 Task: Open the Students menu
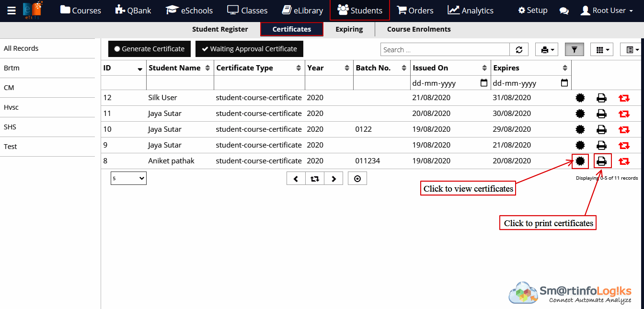click(x=360, y=11)
